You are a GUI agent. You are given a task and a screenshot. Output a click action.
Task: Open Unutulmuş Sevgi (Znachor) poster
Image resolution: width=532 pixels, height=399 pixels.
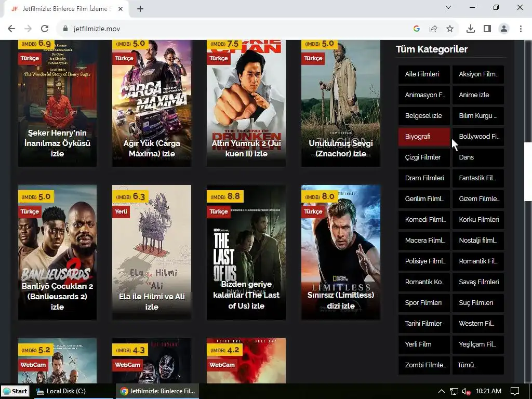[x=341, y=103]
